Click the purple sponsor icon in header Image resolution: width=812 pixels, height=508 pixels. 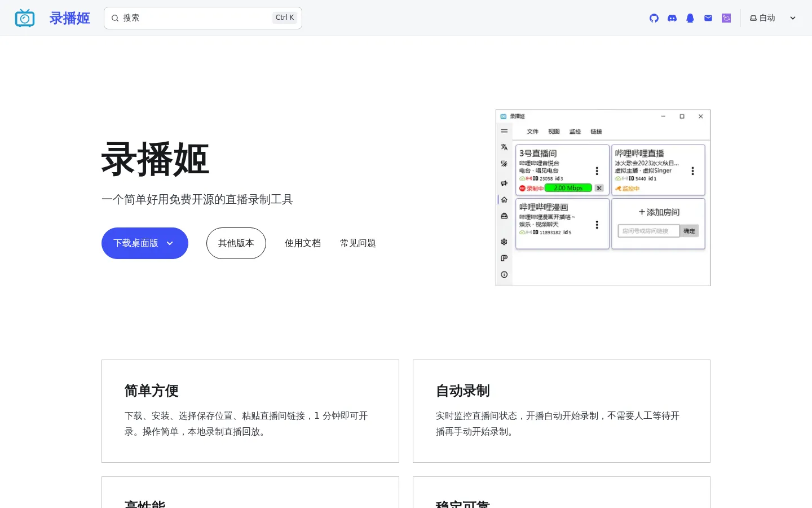tap(726, 18)
